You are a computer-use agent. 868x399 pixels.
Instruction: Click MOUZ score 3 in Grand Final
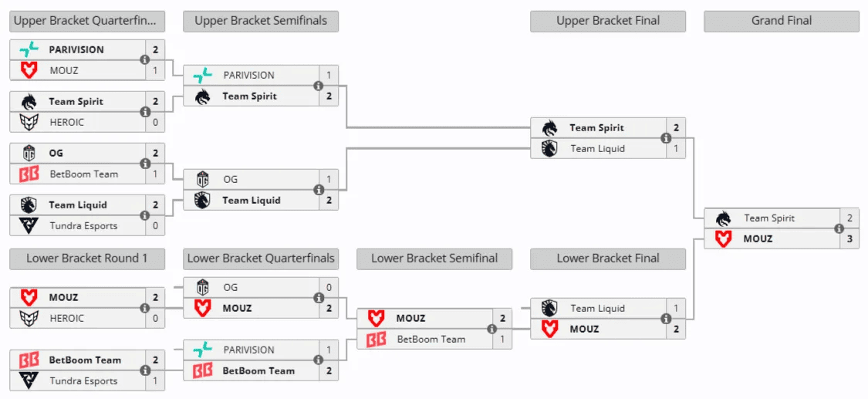(849, 239)
